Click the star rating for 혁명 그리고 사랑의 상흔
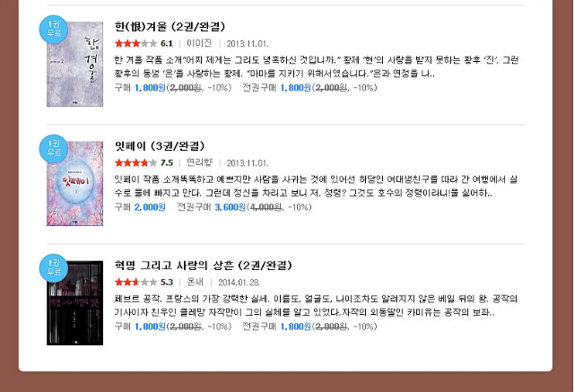The height and width of the screenshot is (392, 574). (x=135, y=283)
